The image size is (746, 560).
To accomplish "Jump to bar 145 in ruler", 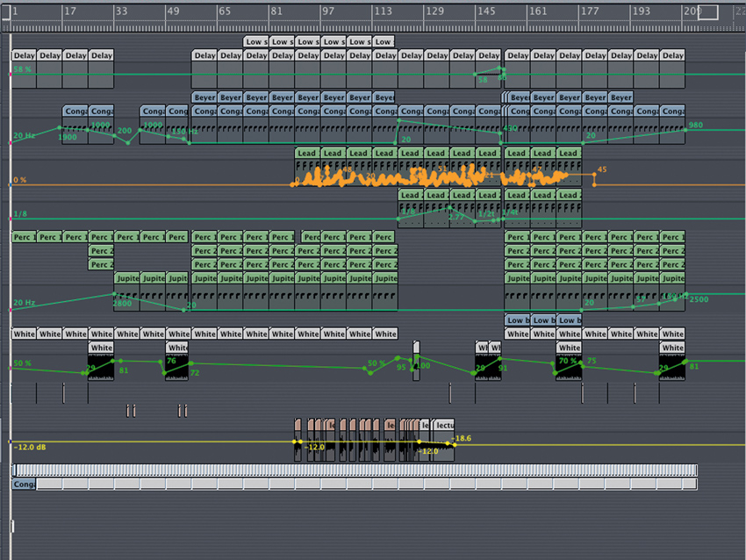I will point(486,11).
